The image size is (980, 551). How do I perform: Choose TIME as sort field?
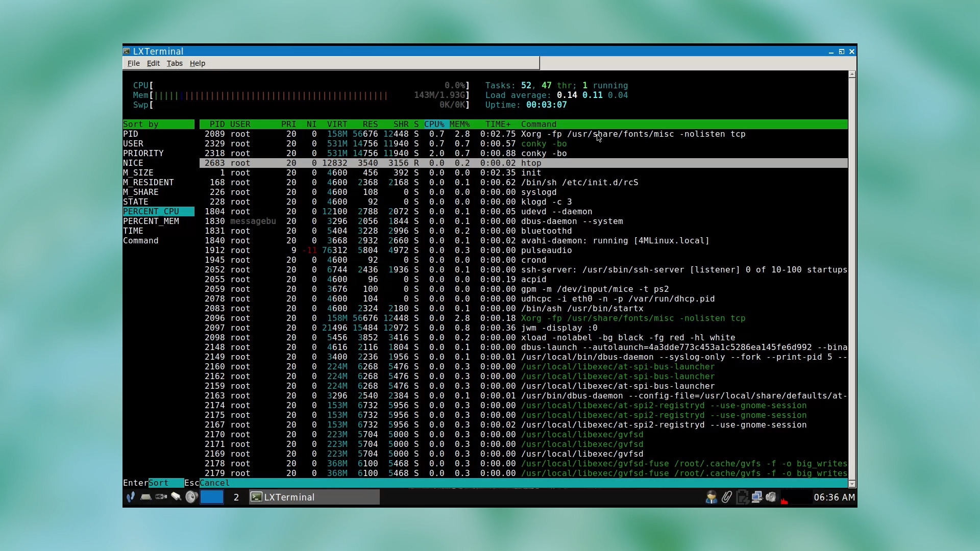(133, 231)
